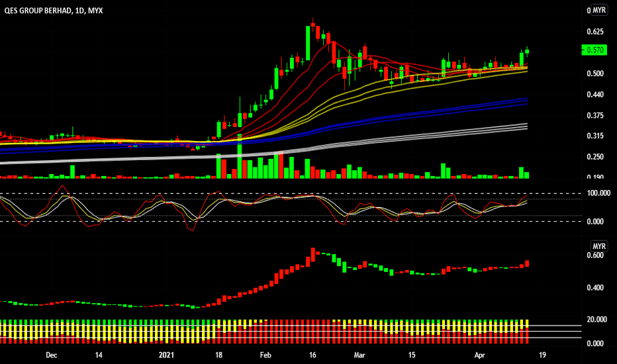This screenshot has width=617, height=364.
Task: Click the 0.500 price axis label
Action: pyautogui.click(x=595, y=73)
